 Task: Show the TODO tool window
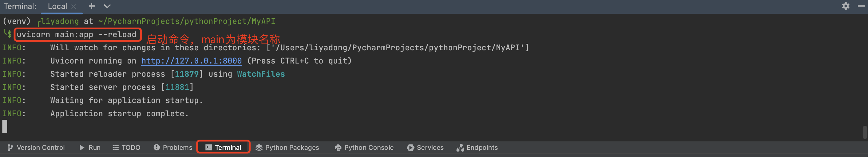[126, 148]
